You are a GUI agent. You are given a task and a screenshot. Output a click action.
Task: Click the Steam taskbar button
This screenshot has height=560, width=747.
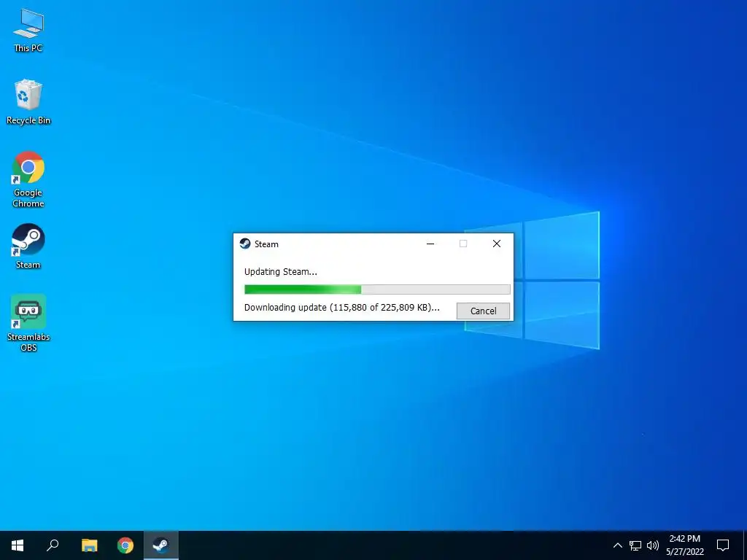point(161,545)
